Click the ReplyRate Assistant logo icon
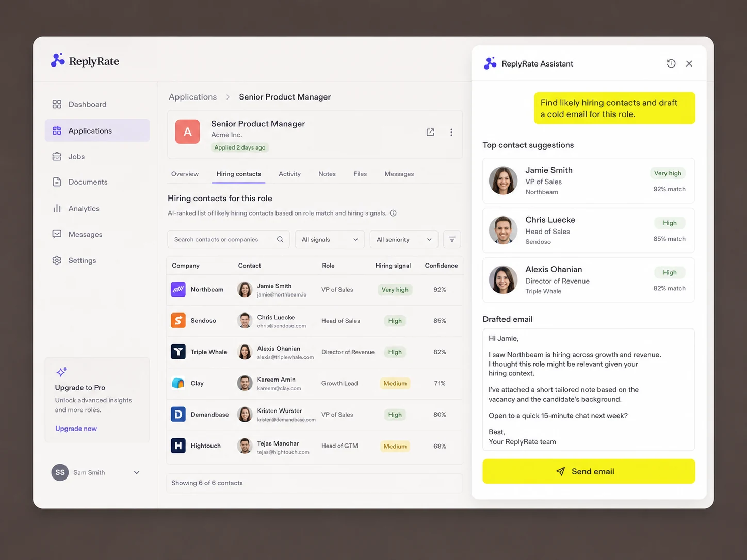Viewport: 747px width, 560px height. coord(490,63)
